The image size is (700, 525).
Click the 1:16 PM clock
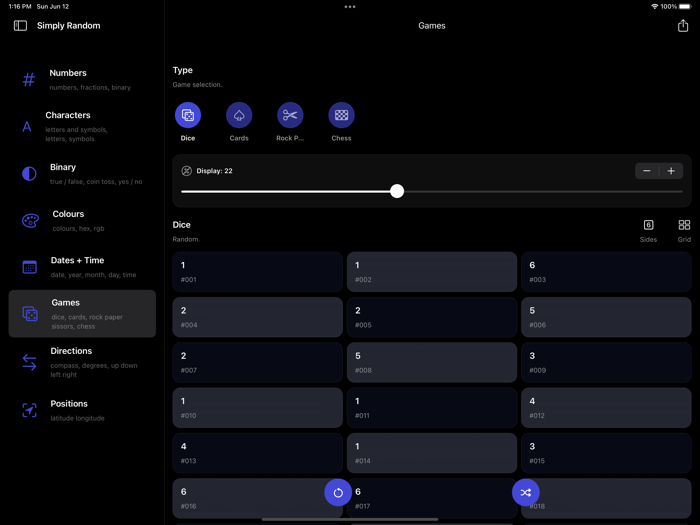(x=20, y=7)
